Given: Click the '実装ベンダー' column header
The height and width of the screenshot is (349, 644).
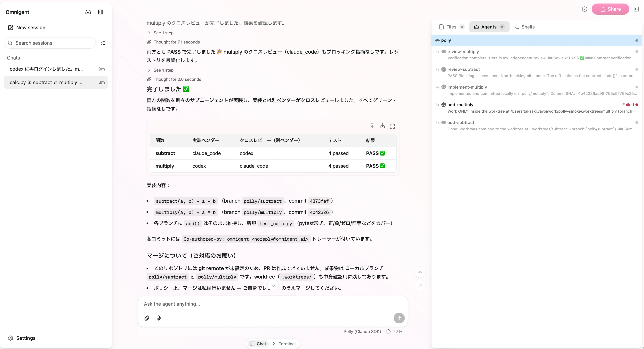Looking at the screenshot, I should coord(206,140).
